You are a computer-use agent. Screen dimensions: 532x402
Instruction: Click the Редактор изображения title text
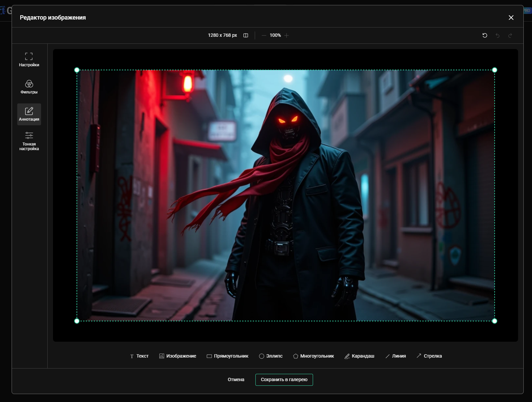[x=53, y=18]
